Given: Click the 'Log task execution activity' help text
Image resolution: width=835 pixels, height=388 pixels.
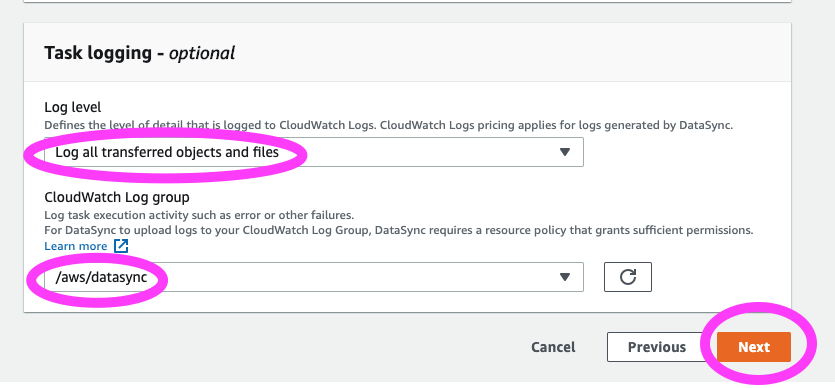Looking at the screenshot, I should (x=199, y=216).
